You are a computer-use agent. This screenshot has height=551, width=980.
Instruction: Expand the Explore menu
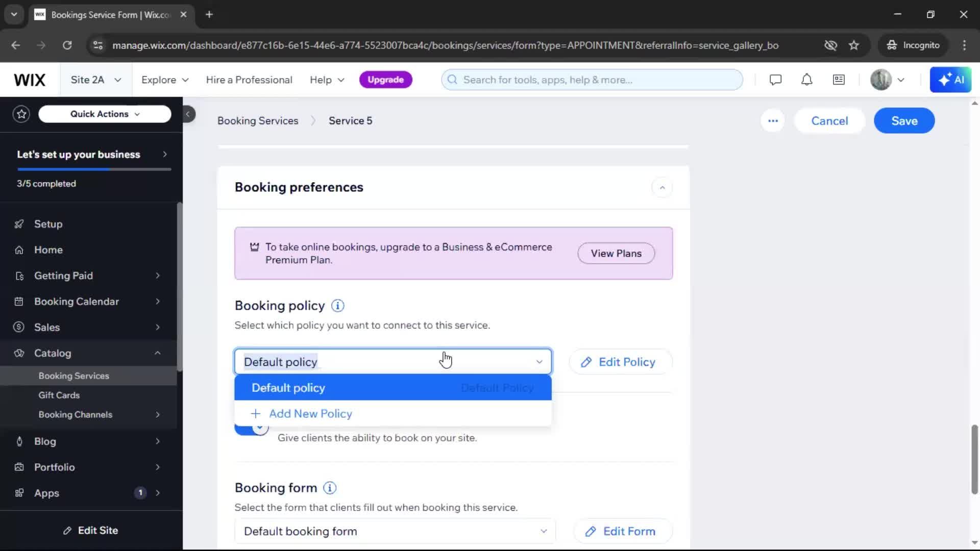(165, 80)
